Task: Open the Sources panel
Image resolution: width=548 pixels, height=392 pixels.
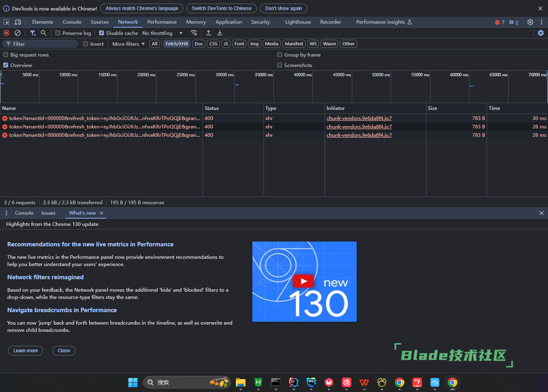Action: 100,22
